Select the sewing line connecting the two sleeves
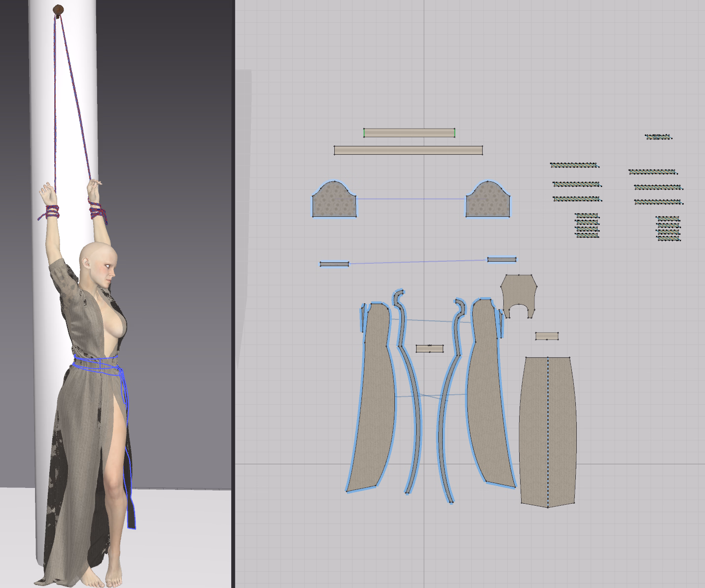The image size is (705, 588). (411, 199)
